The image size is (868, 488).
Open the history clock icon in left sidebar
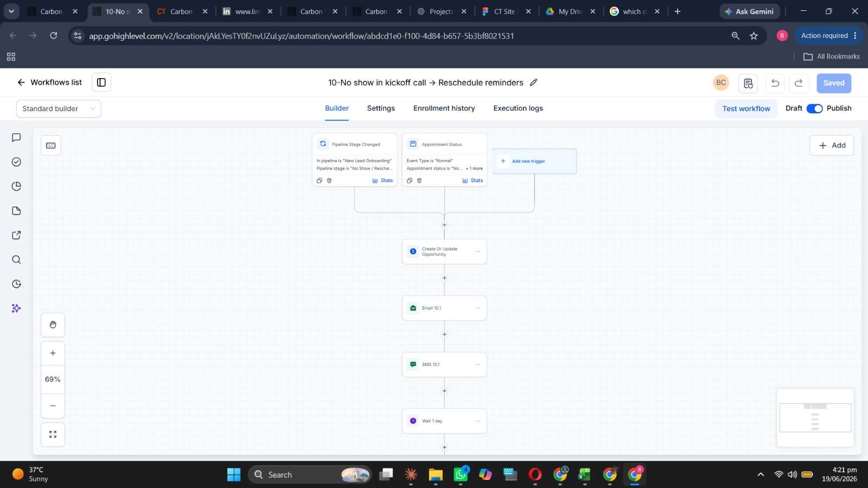tap(16, 284)
